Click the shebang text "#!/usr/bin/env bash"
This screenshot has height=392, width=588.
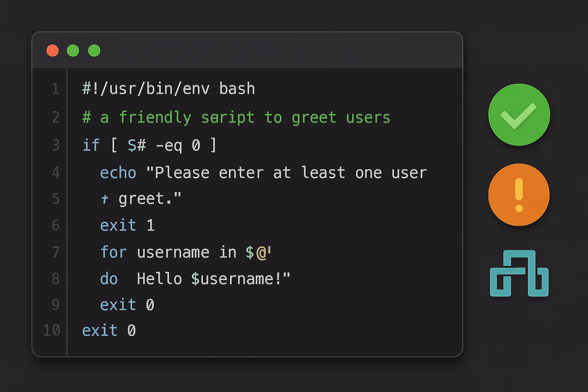(168, 89)
